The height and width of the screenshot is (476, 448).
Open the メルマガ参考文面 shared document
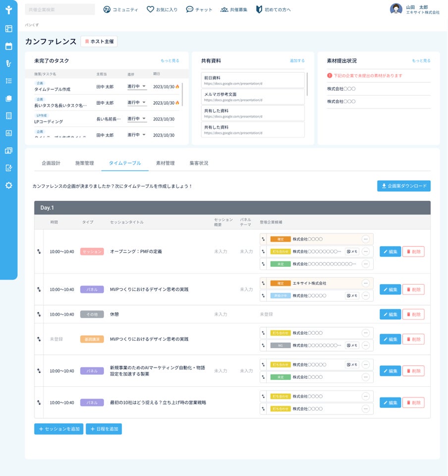click(253, 97)
